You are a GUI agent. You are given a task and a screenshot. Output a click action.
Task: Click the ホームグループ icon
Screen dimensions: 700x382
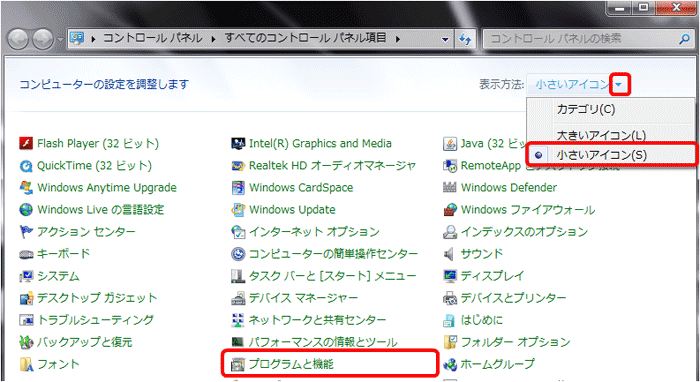pyautogui.click(x=450, y=364)
